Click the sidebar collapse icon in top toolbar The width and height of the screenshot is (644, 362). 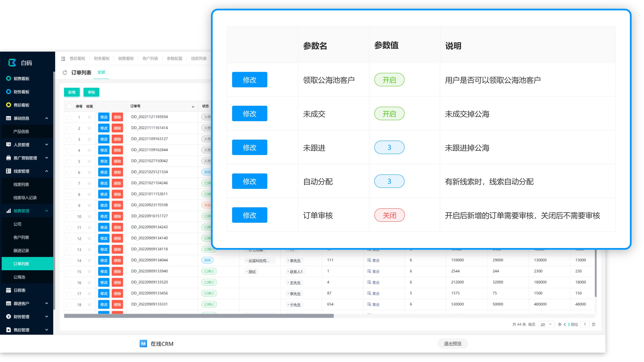(63, 58)
